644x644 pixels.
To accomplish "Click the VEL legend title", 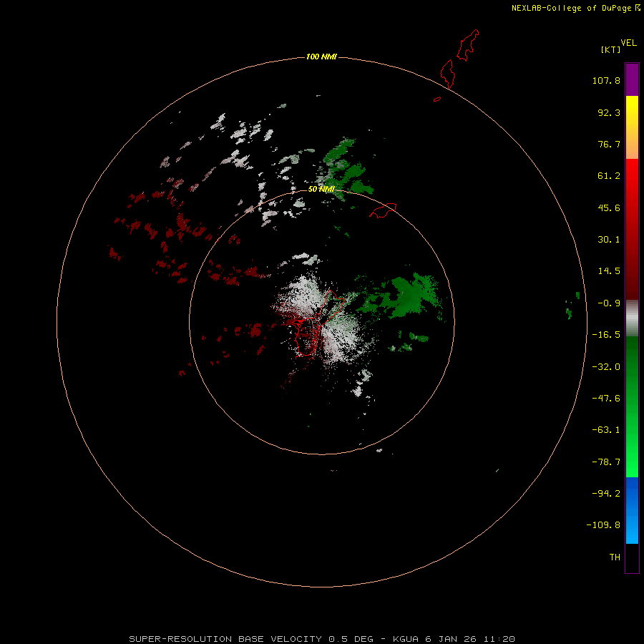I will pyautogui.click(x=628, y=43).
